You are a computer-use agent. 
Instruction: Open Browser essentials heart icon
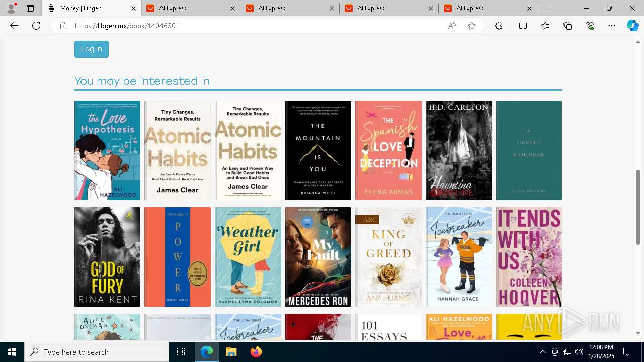590,26
